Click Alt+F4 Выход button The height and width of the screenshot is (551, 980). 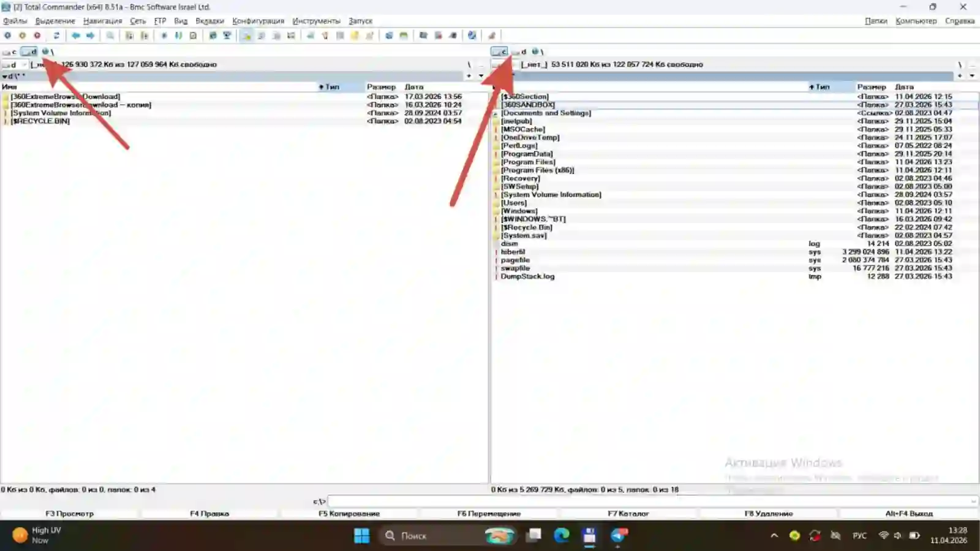click(909, 514)
